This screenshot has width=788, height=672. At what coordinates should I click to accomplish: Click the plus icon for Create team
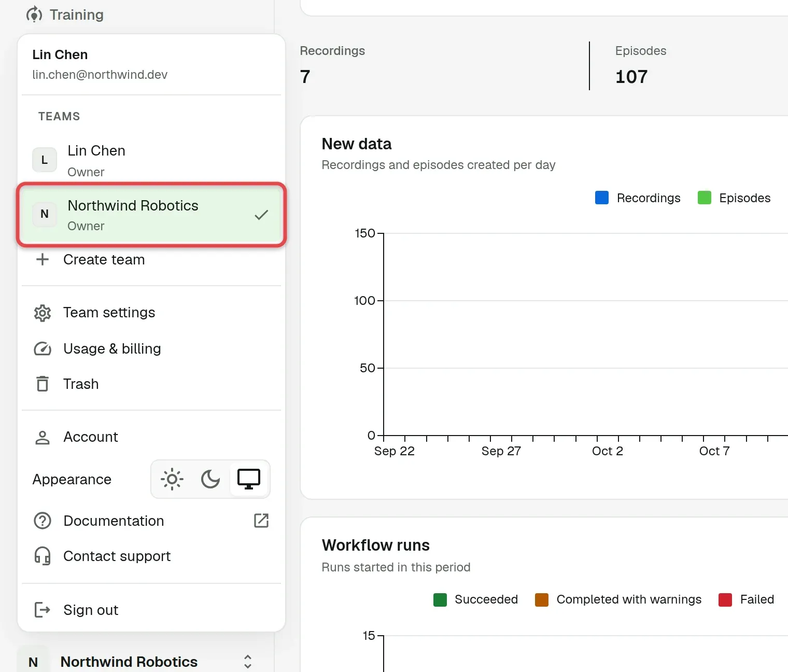point(43,259)
